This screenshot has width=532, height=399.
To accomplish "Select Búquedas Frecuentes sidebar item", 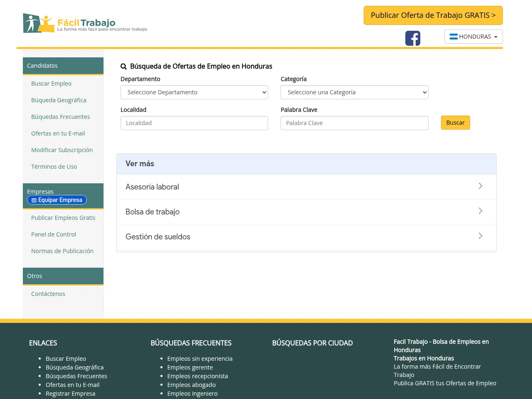I will point(60,117).
